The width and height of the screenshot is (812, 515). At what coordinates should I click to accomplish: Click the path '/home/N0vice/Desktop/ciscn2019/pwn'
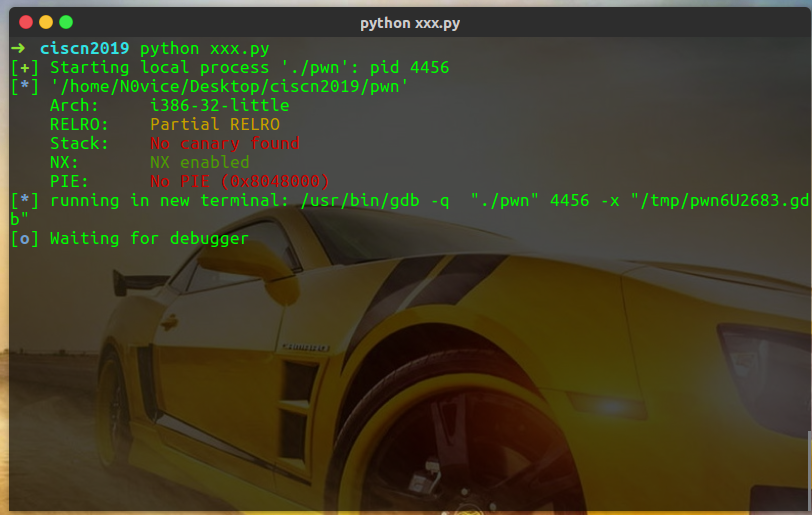229,86
